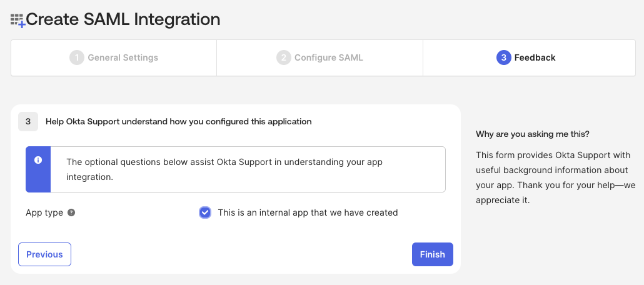Select the Feedback step label
The width and height of the screenshot is (644, 285).
pyautogui.click(x=535, y=57)
